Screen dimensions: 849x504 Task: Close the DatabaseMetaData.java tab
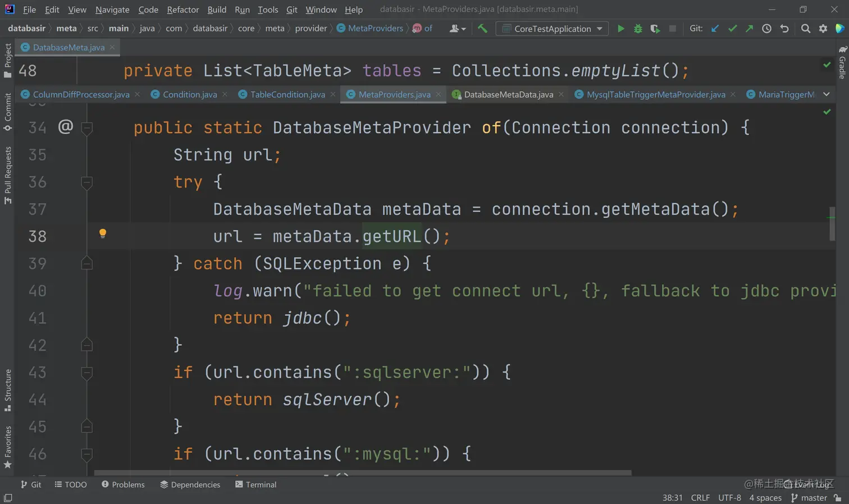561,94
